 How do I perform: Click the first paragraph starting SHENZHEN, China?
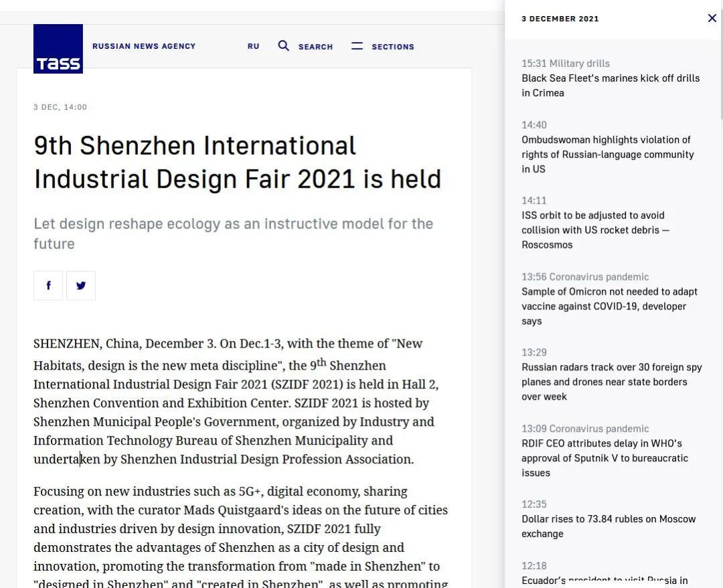[x=236, y=401]
